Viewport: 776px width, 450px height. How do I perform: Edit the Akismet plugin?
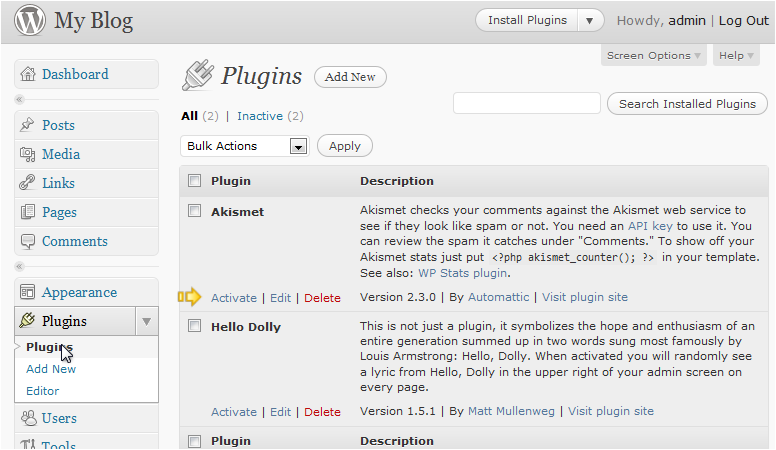pyautogui.click(x=281, y=298)
